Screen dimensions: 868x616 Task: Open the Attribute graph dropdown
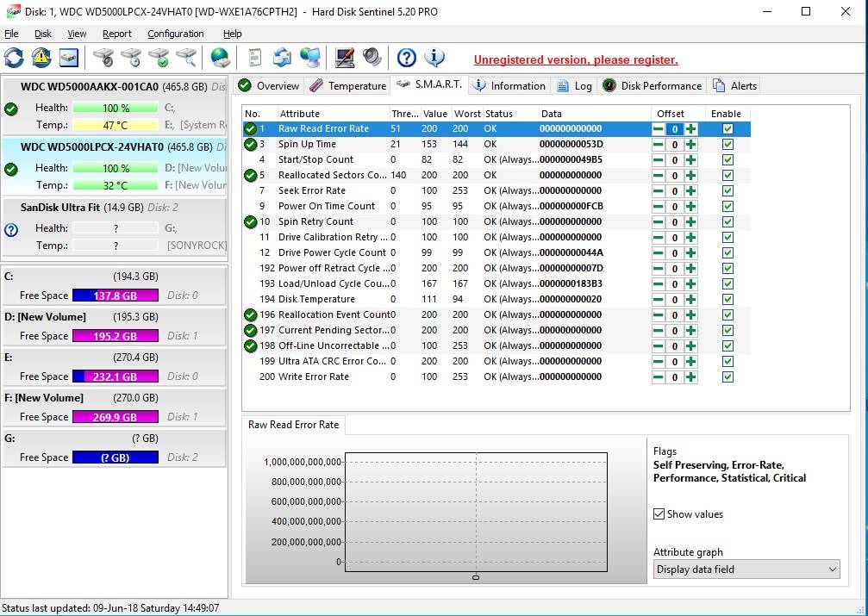[x=746, y=569]
